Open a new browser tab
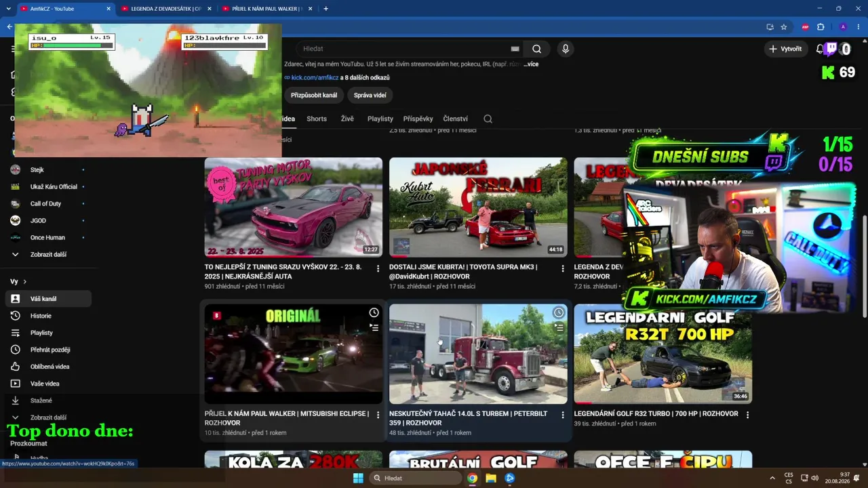The width and height of the screenshot is (868, 488). coord(325,9)
